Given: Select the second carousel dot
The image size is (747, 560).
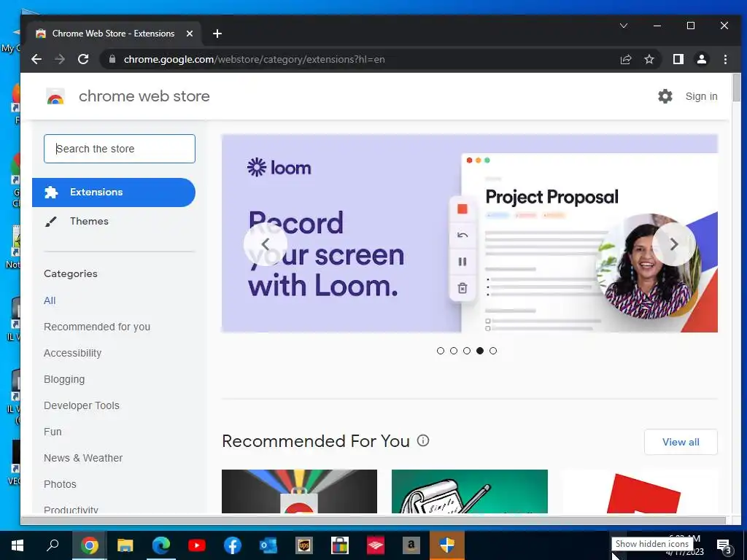Looking at the screenshot, I should click(x=454, y=351).
